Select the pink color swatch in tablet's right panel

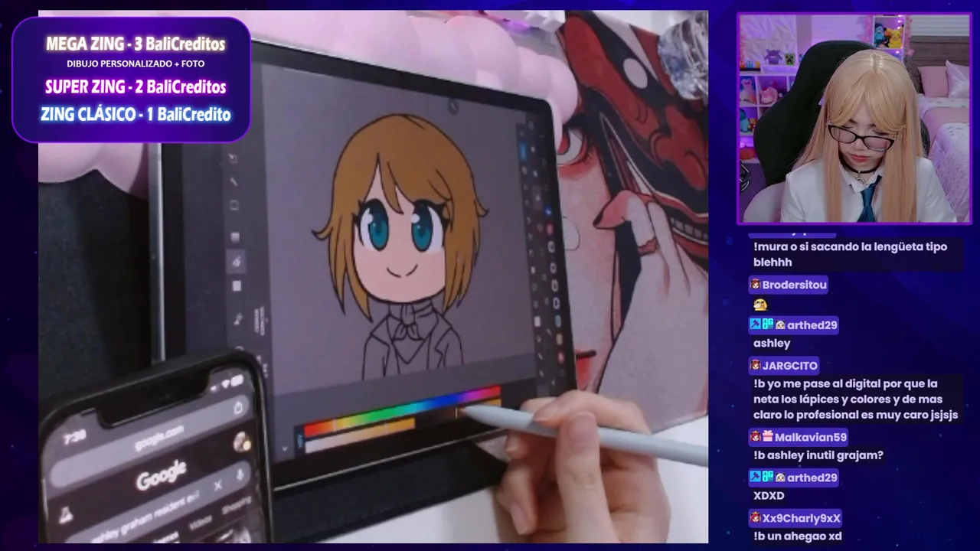pyautogui.click(x=550, y=229)
